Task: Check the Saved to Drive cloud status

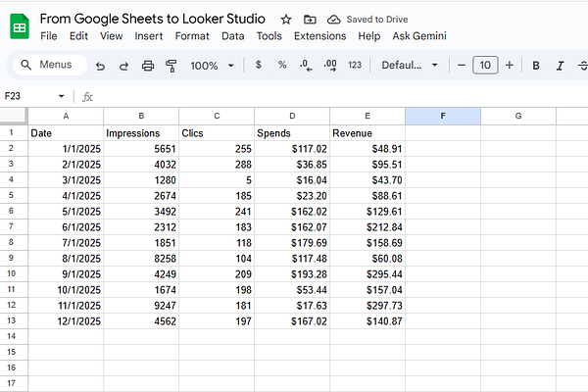Action: coord(333,20)
